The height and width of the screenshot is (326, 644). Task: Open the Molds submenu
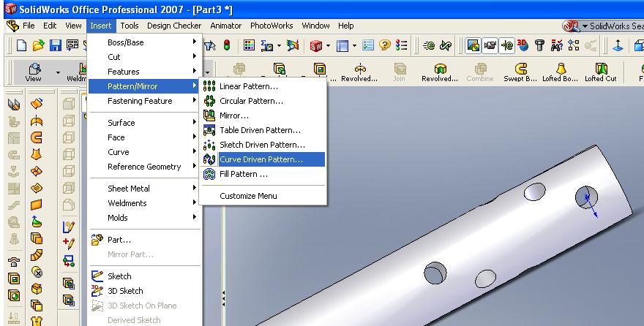pyautogui.click(x=143, y=218)
